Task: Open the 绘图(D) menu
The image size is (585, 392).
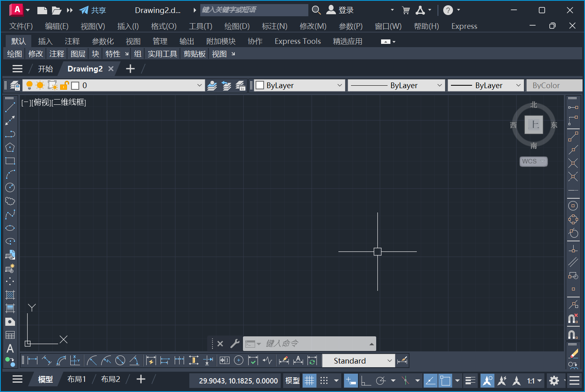Action: pyautogui.click(x=237, y=26)
